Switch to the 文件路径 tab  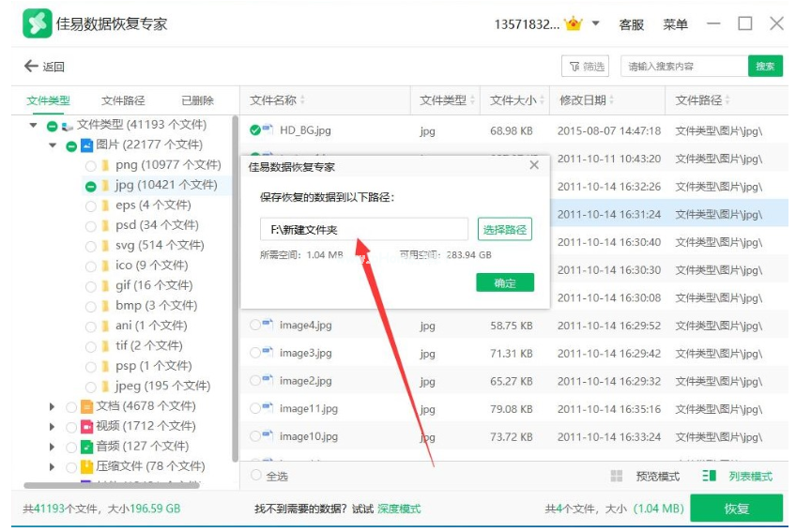(x=123, y=100)
